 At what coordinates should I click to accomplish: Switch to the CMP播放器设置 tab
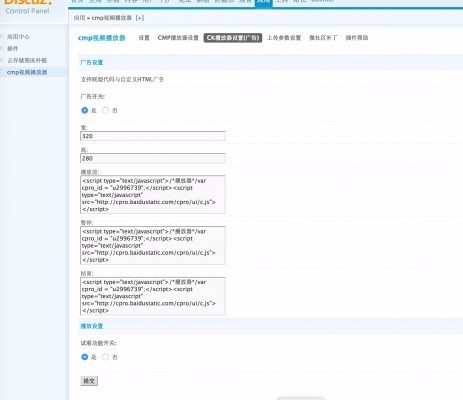coord(178,38)
